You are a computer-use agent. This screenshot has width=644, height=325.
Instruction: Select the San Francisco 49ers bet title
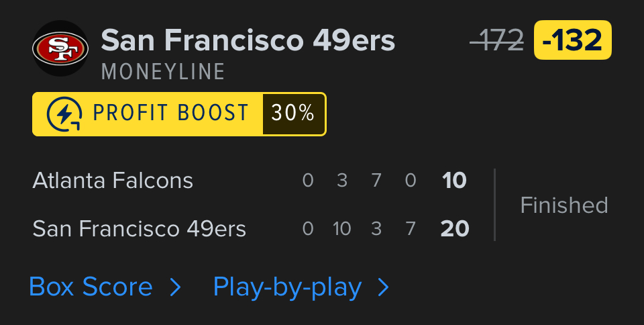pos(248,40)
